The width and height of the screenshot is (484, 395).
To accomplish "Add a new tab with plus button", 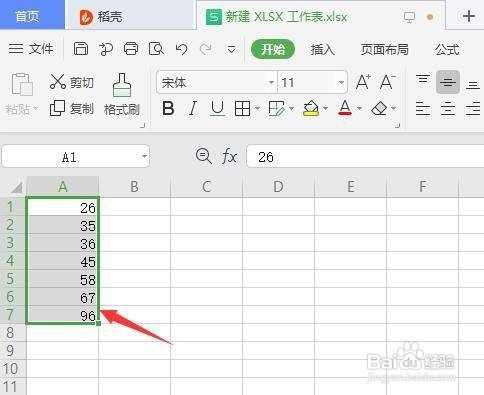I will click(x=469, y=16).
